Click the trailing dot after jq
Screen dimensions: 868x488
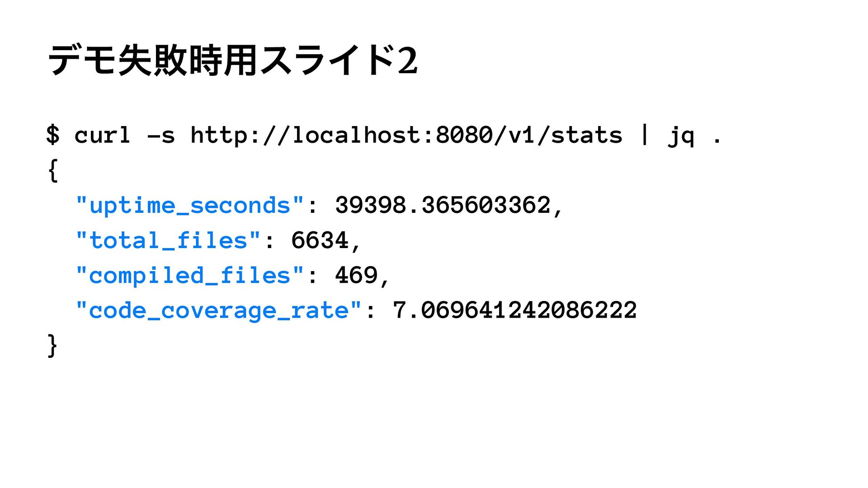(x=717, y=140)
